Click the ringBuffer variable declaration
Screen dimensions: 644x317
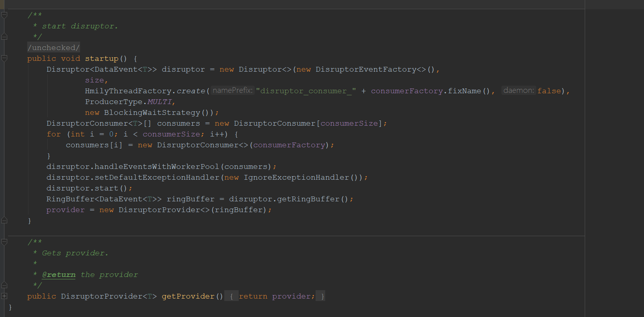point(191,199)
